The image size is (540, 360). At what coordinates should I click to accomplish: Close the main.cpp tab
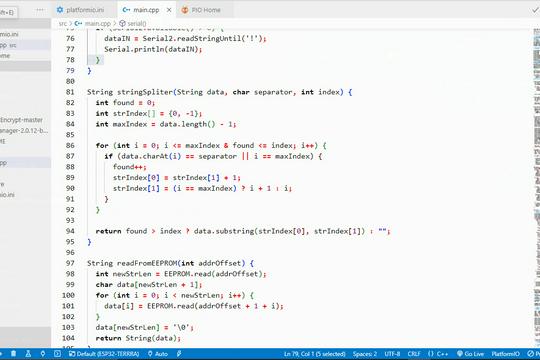point(169,10)
